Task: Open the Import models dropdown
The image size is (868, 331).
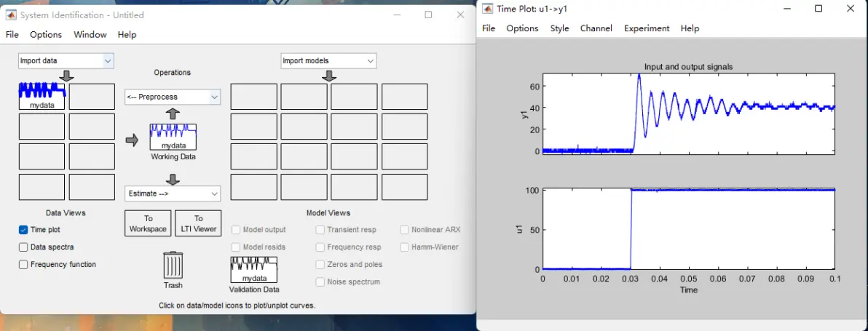Action: pos(329,61)
